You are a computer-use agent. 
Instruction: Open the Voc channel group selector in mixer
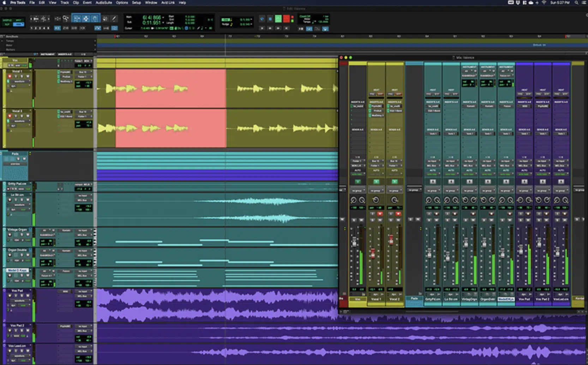pyautogui.click(x=358, y=191)
